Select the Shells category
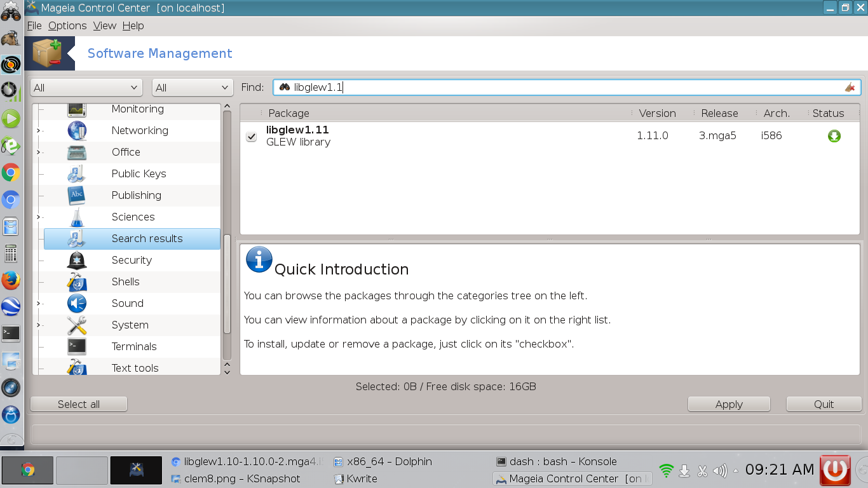868x488 pixels. [125, 281]
